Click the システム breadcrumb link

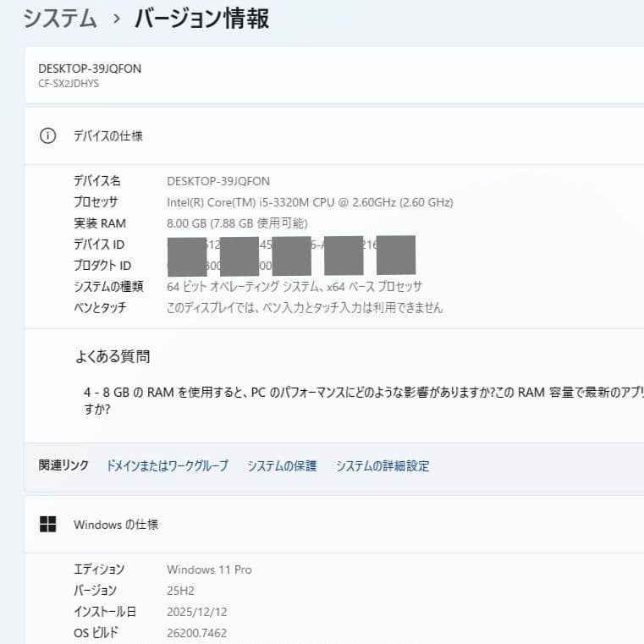click(59, 19)
